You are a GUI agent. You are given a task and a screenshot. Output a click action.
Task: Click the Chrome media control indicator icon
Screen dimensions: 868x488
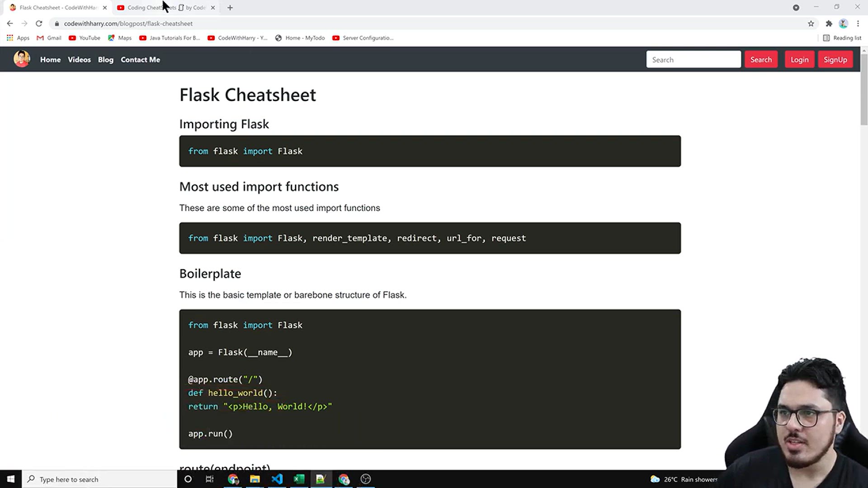click(796, 8)
